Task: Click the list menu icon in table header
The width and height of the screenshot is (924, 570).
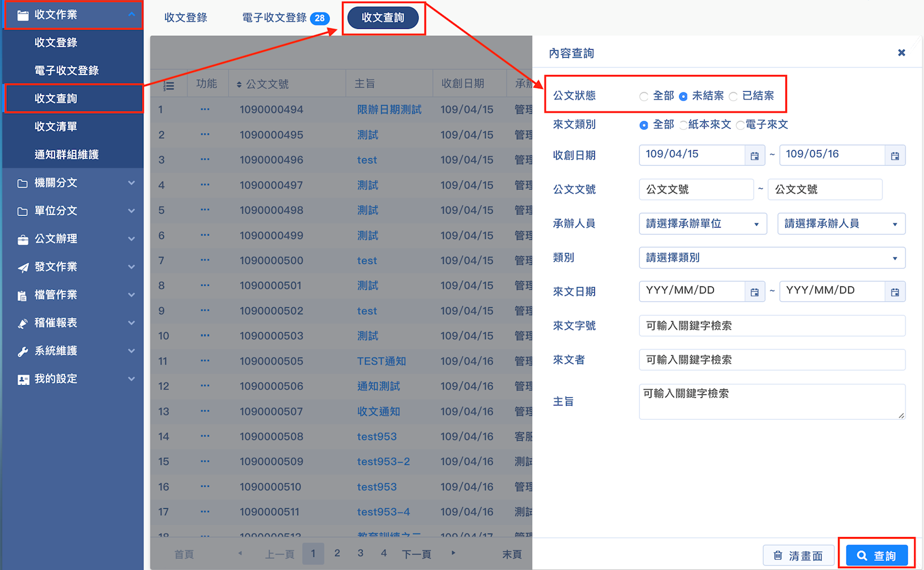Action: 169,85
